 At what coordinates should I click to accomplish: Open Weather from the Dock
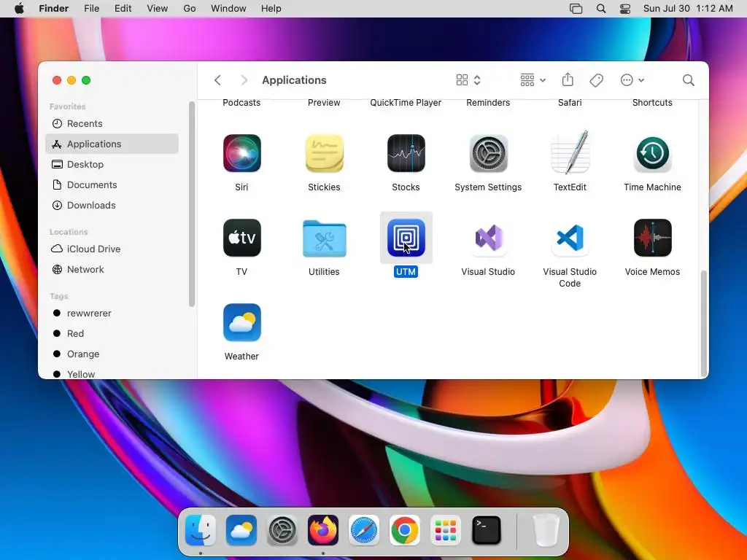pyautogui.click(x=241, y=530)
